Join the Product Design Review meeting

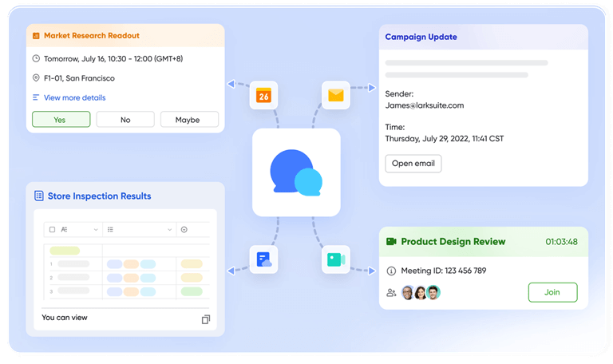coord(553,292)
